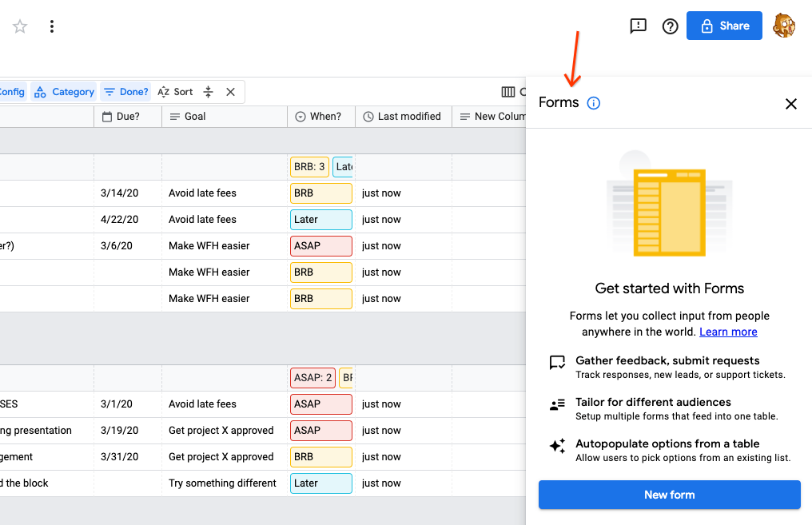Star this table as favorite
Screen dimensions: 812x525
(x=20, y=26)
